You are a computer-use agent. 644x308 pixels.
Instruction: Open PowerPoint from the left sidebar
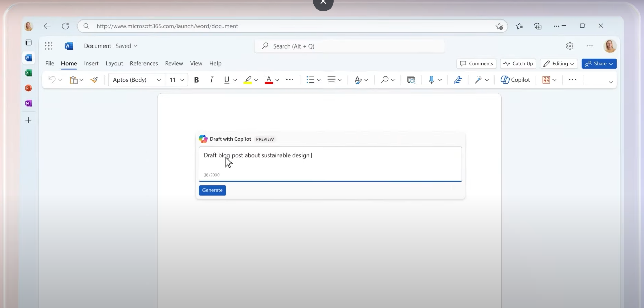(x=29, y=88)
